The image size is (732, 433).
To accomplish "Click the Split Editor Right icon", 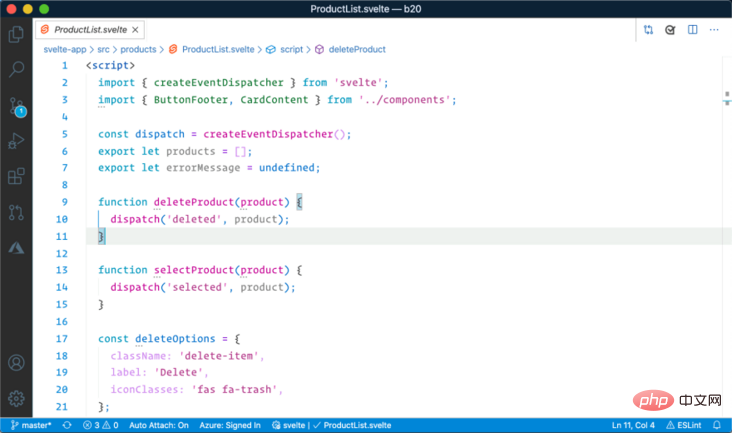I will pos(693,30).
